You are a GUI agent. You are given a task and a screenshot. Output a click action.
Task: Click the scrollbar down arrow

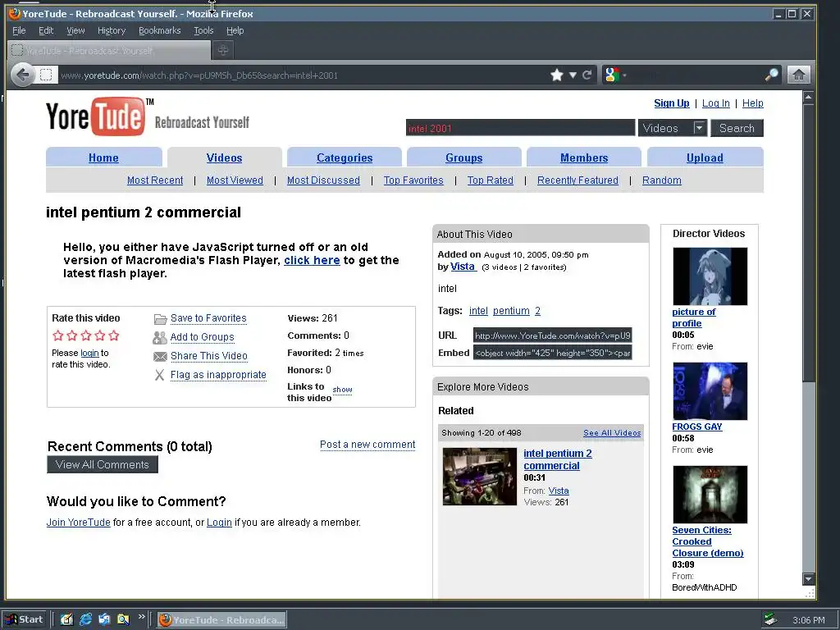point(808,579)
